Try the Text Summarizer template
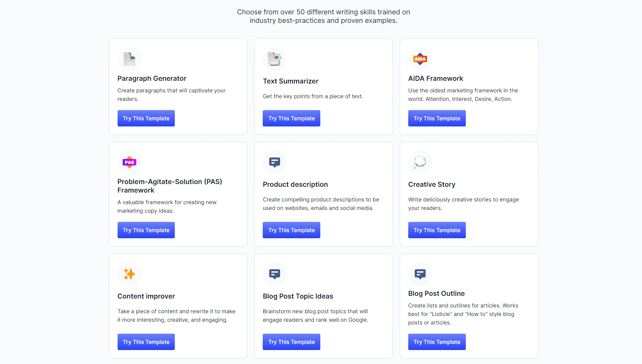Image resolution: width=642 pixels, height=364 pixels. tap(291, 118)
